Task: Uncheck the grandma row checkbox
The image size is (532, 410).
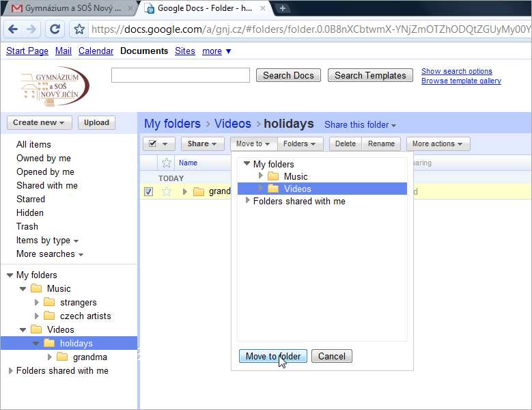Action: [148, 192]
